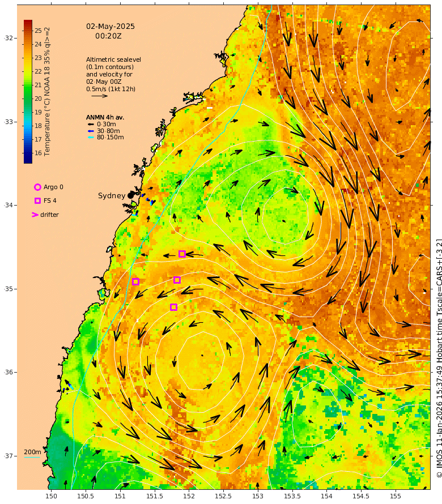442x504 pixels.
Task: Click the "ANMN 4h av." heading
Action: (x=105, y=117)
